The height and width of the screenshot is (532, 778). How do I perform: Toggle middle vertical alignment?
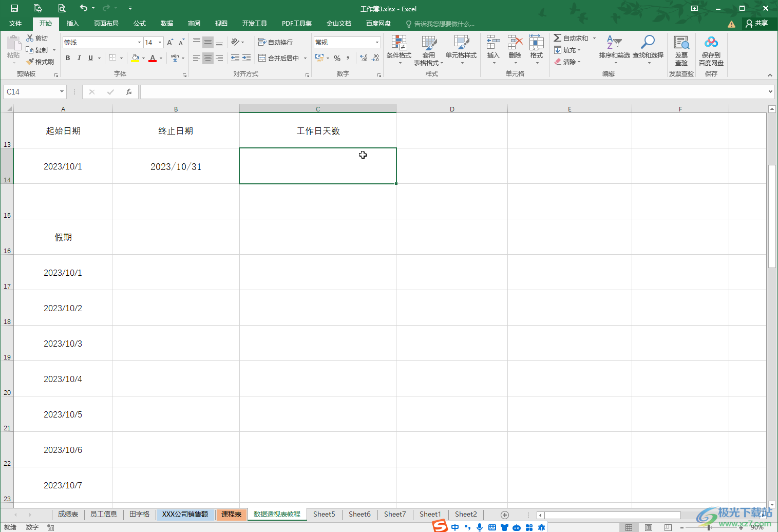tap(208, 42)
